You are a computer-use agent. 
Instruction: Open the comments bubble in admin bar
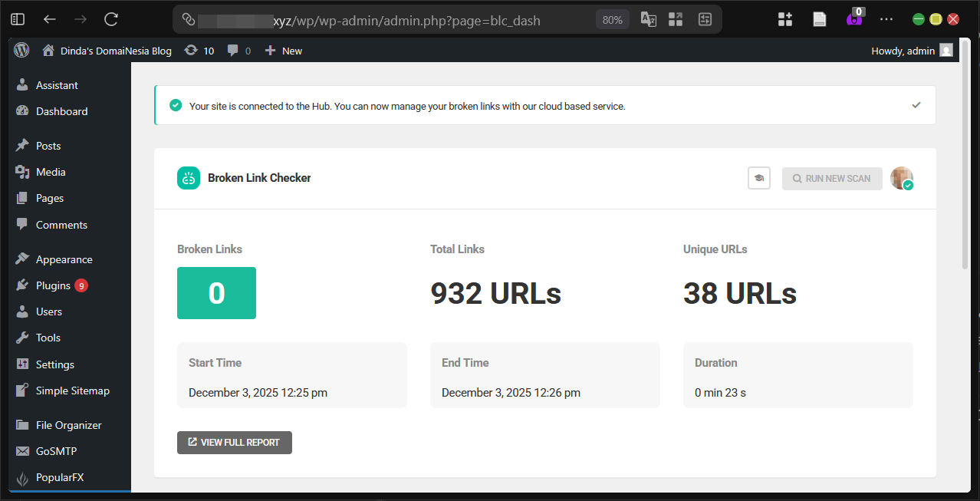point(233,50)
